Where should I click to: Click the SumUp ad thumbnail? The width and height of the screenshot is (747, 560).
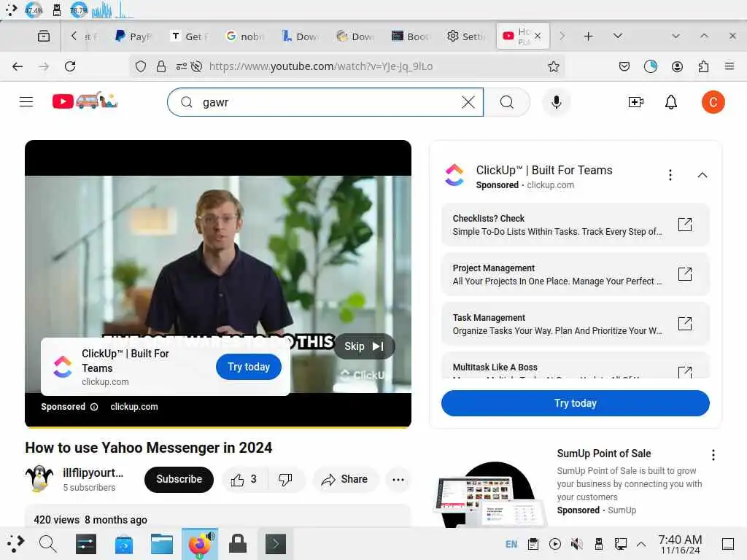pos(489,494)
